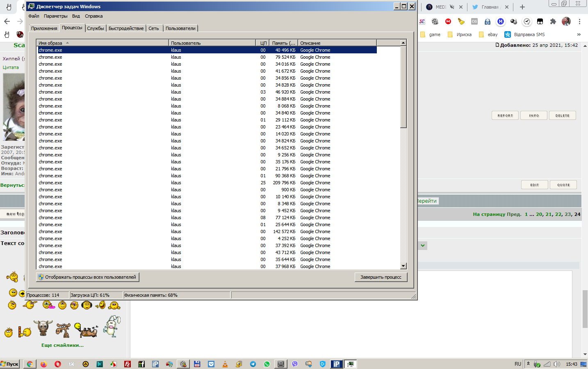Switch to the Службы tab
Screen dimensions: 588x369
(95, 28)
